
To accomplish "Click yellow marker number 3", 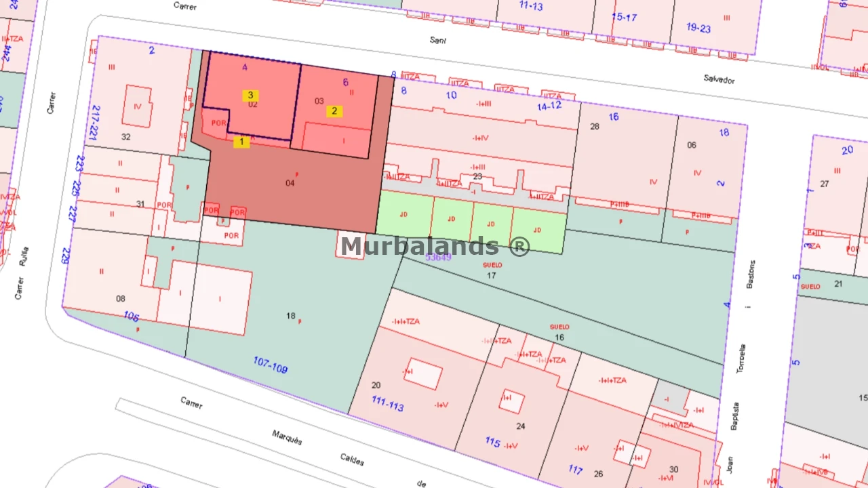I will 250,96.
